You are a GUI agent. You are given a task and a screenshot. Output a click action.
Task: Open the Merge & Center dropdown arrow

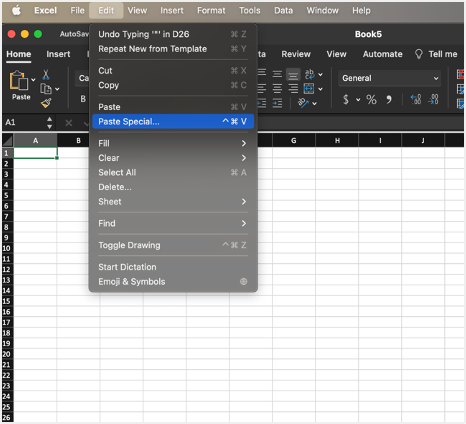(x=320, y=89)
